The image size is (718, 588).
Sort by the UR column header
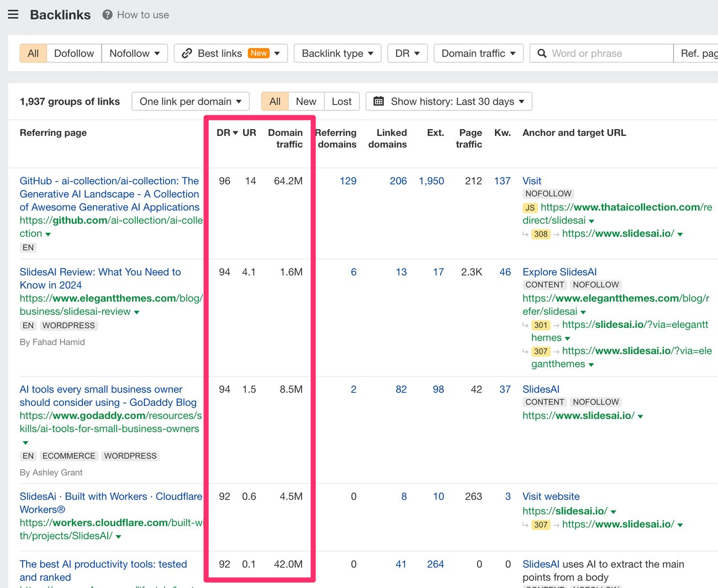tap(249, 133)
